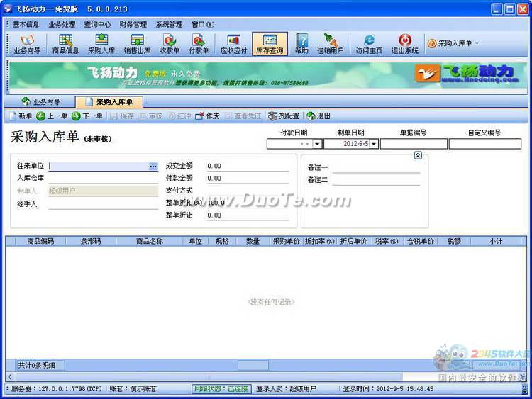Viewport: 532px width, 399px height.
Task: Exit the form using 退出
Action: (x=318, y=116)
